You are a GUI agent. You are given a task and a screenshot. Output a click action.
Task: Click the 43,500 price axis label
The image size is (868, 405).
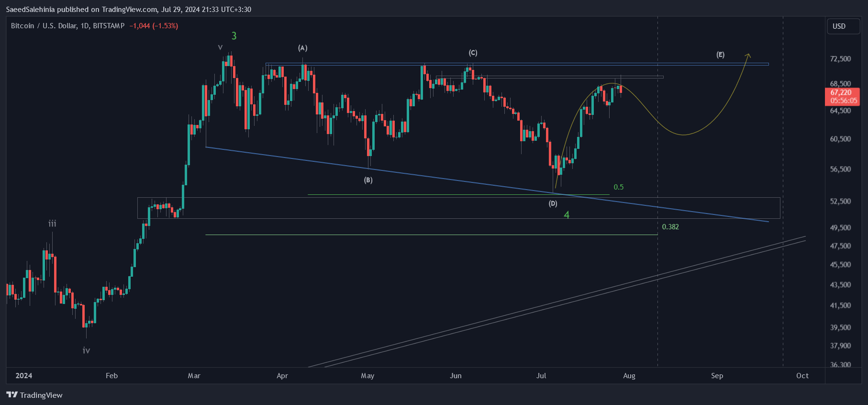pos(841,284)
